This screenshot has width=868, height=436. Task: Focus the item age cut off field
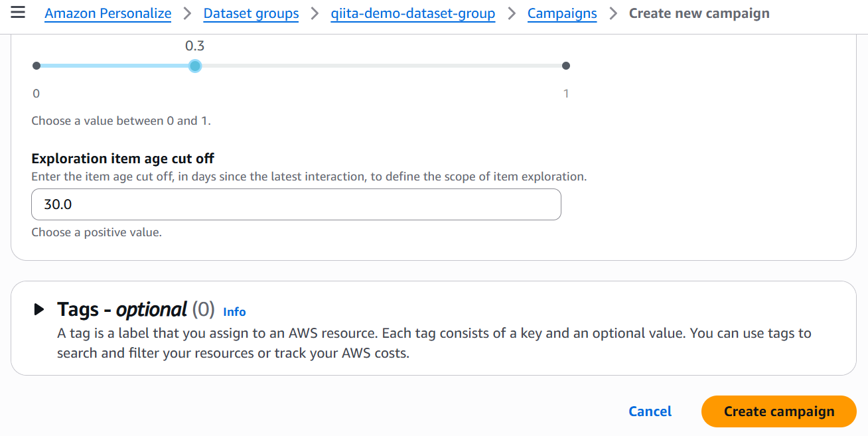296,204
